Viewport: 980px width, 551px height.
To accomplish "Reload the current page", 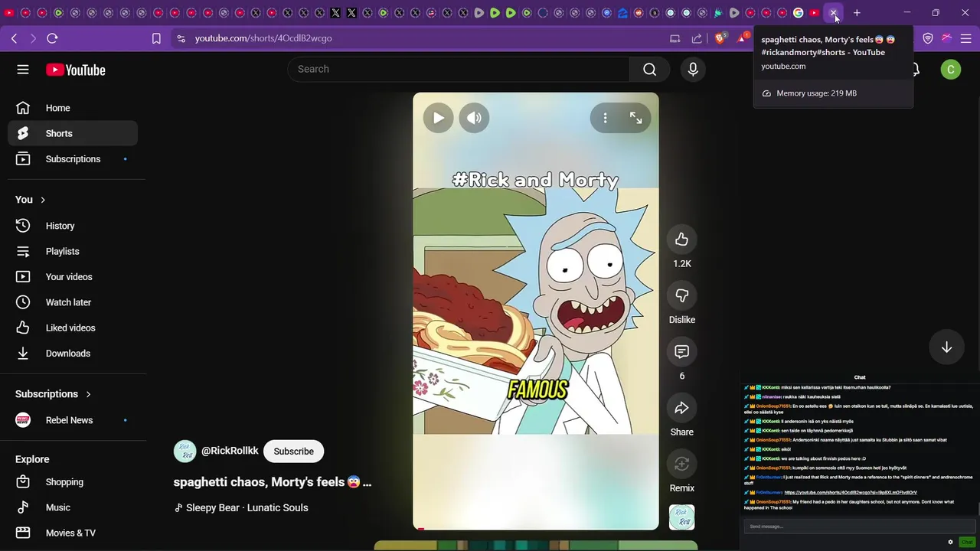I will 52,38.
